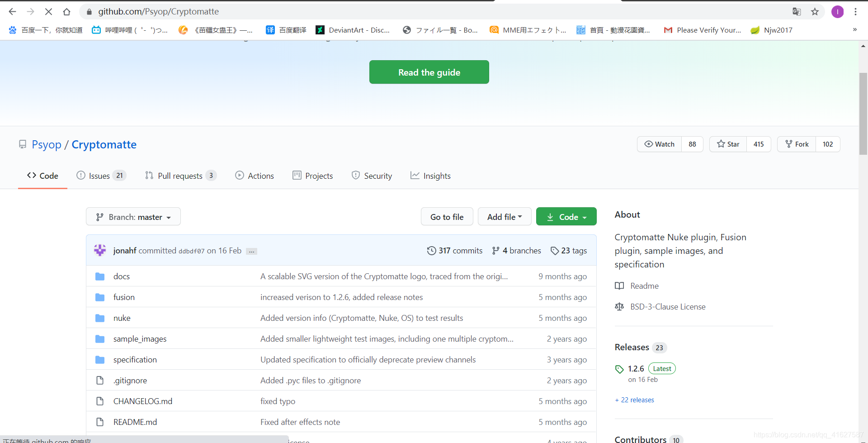The width and height of the screenshot is (868, 443).
Task: Select the Code tab
Action: pyautogui.click(x=42, y=176)
